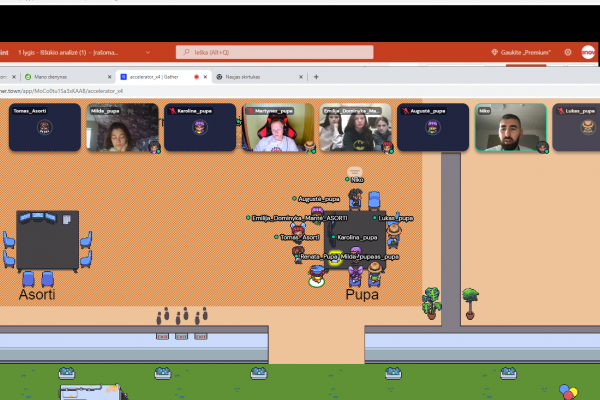
Task: Click the muted mic icon on Martynas_pupa's tile
Action: click(250, 111)
